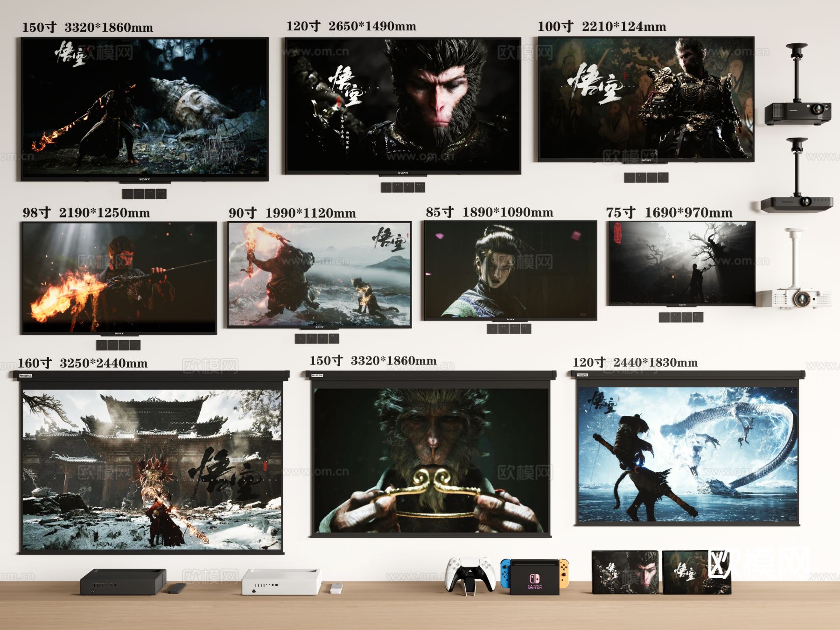This screenshot has width=840, height=630.
Task: Click the socket panel below the 98寸 TV
Action: tap(118, 345)
